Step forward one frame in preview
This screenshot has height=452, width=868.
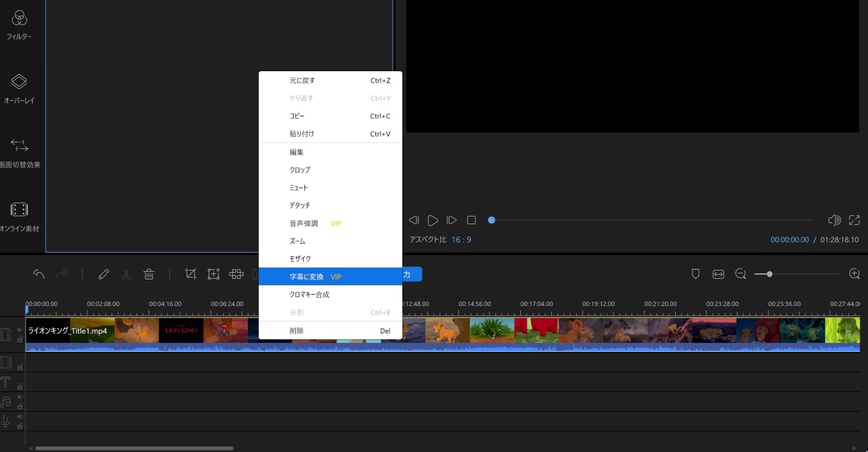(x=452, y=220)
